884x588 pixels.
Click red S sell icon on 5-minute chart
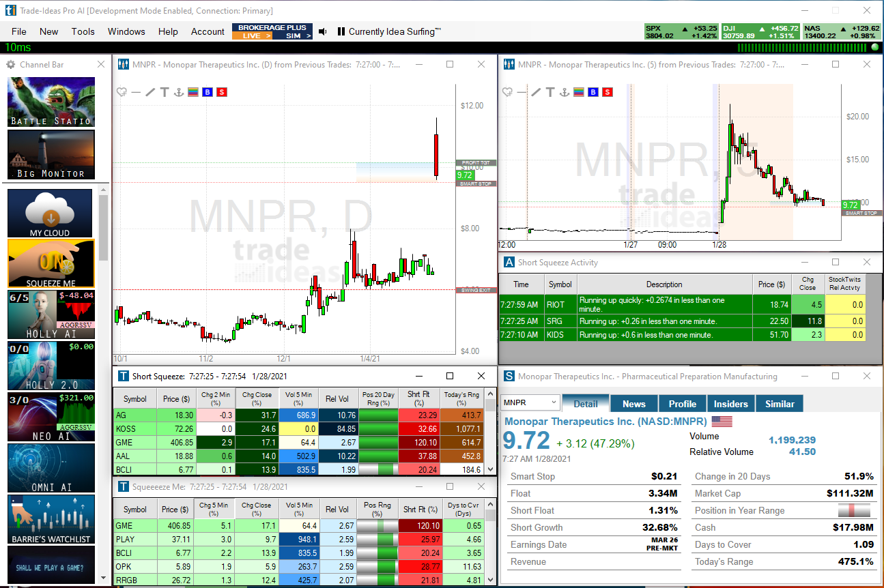coord(608,92)
